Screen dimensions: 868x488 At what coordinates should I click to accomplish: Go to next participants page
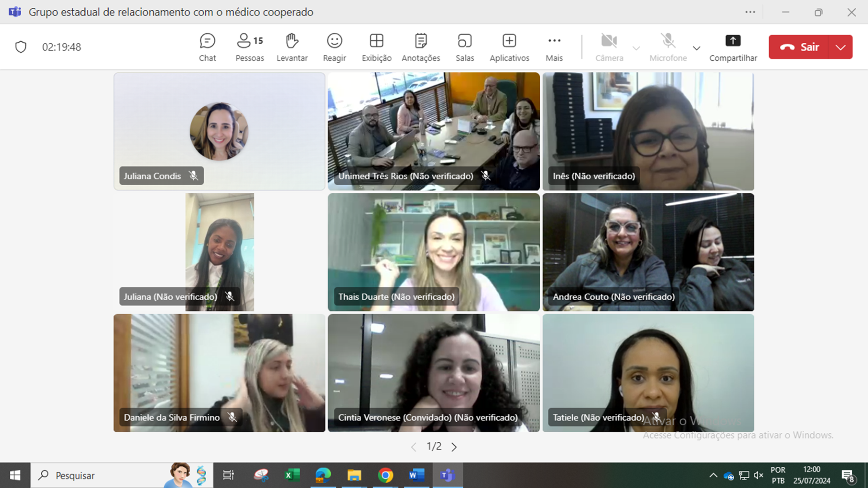(x=454, y=447)
